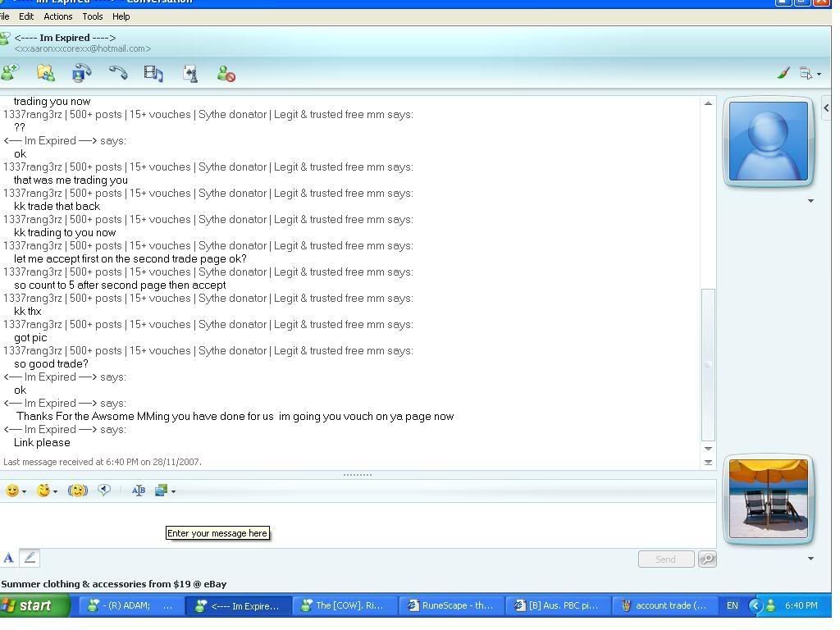
Task: Expand hidden system tray icons
Action: pyautogui.click(x=756, y=606)
